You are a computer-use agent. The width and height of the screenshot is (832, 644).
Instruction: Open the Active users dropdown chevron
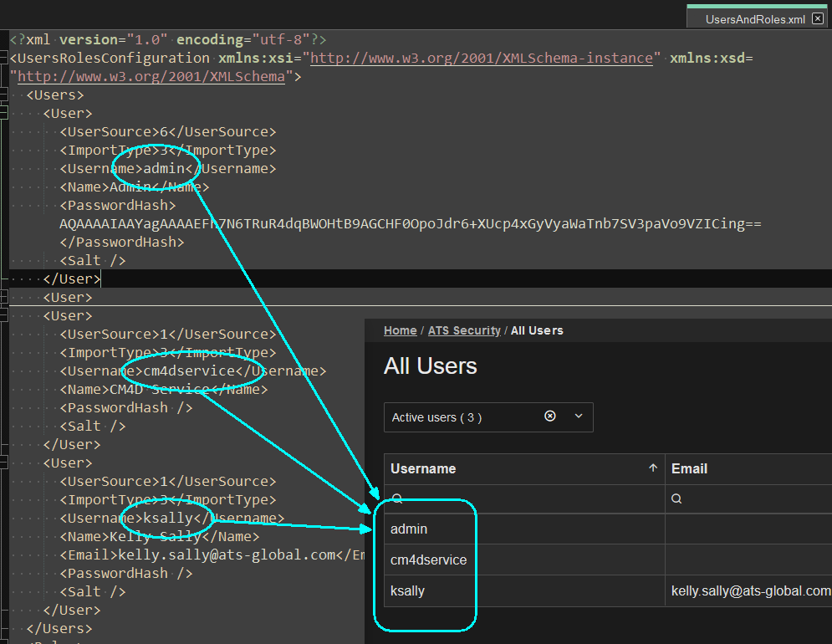tap(579, 417)
